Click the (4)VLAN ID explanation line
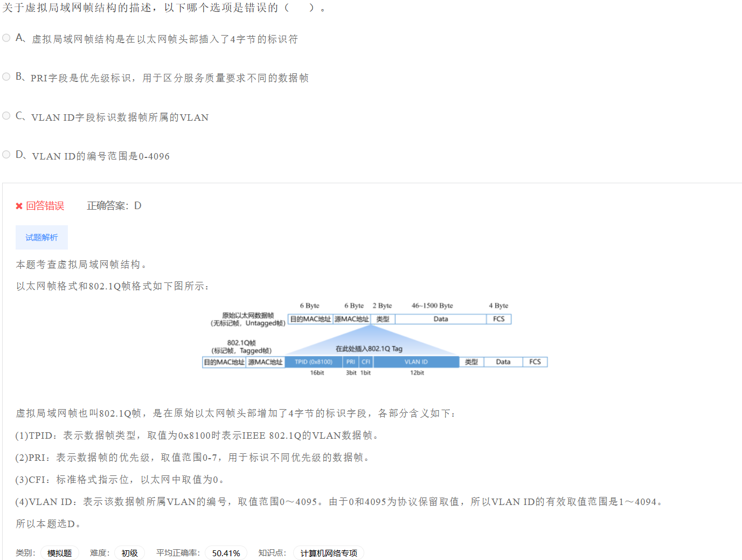Viewport: 742px width, 560px height. [341, 502]
